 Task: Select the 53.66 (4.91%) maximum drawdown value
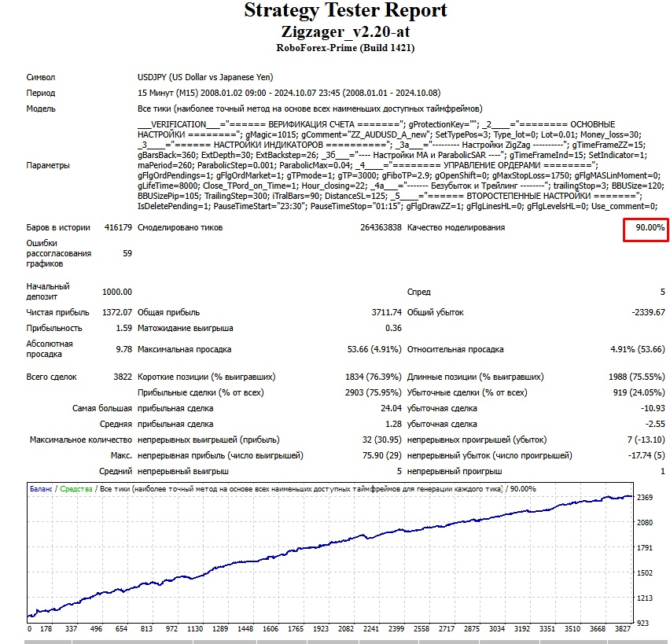[x=374, y=349]
